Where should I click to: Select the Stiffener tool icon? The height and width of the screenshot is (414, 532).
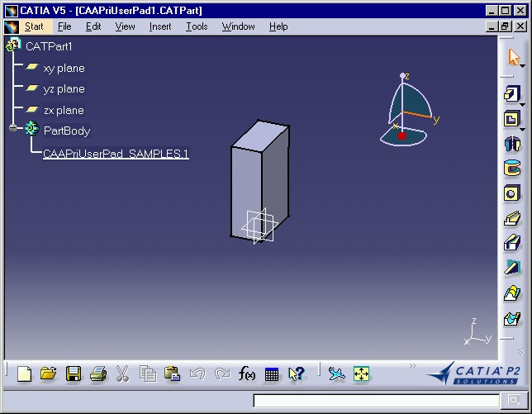[512, 267]
